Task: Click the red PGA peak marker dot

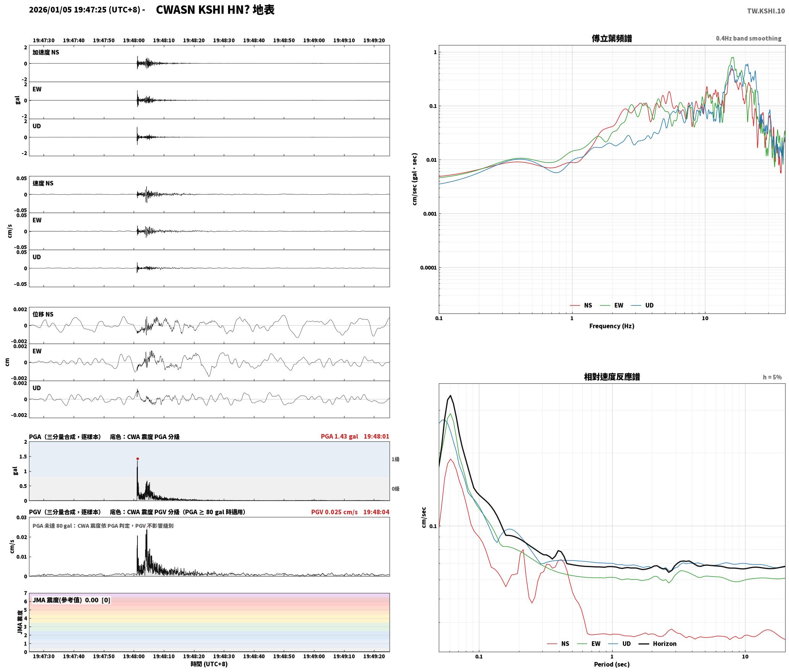Action: (x=137, y=459)
